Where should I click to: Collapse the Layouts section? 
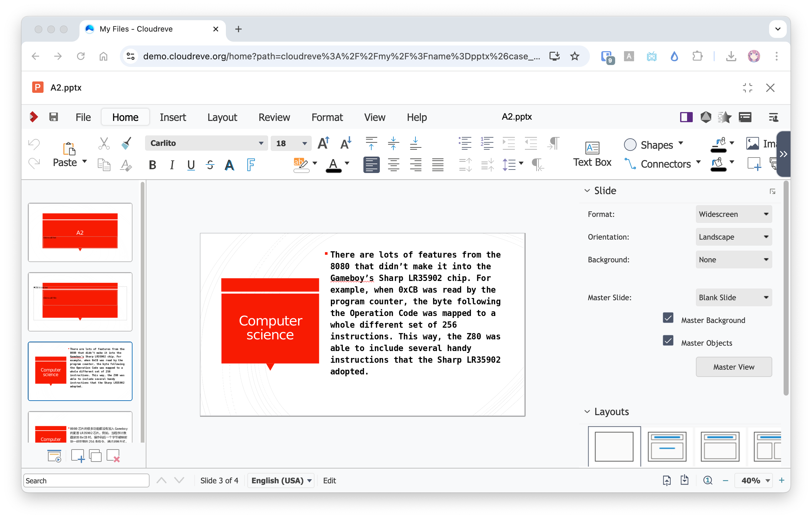[587, 411]
